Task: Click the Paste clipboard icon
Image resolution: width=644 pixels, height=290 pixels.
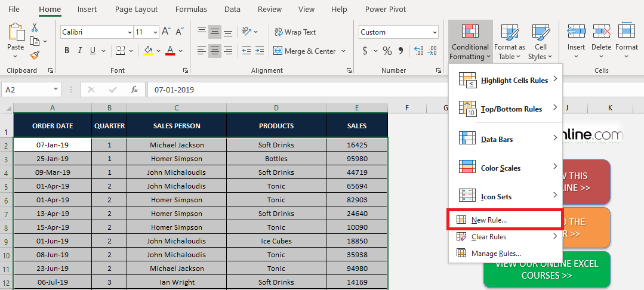Action: [x=16, y=33]
